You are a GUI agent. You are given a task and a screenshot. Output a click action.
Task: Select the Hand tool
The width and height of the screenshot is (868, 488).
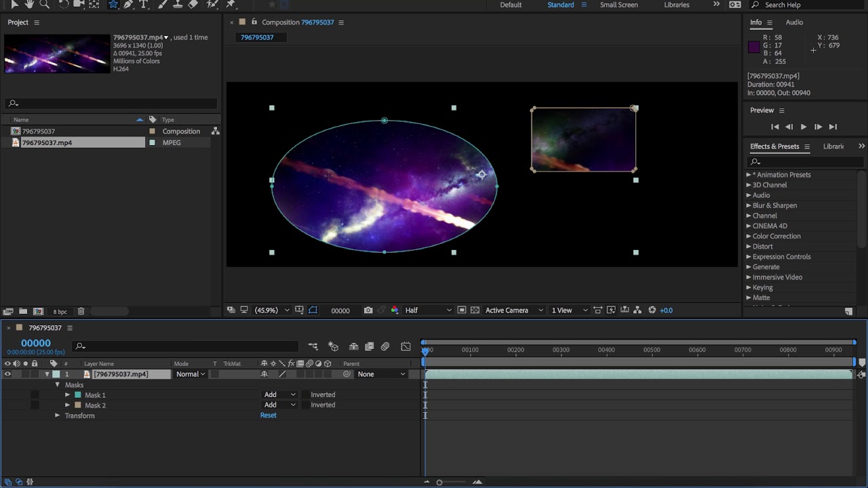(x=30, y=5)
